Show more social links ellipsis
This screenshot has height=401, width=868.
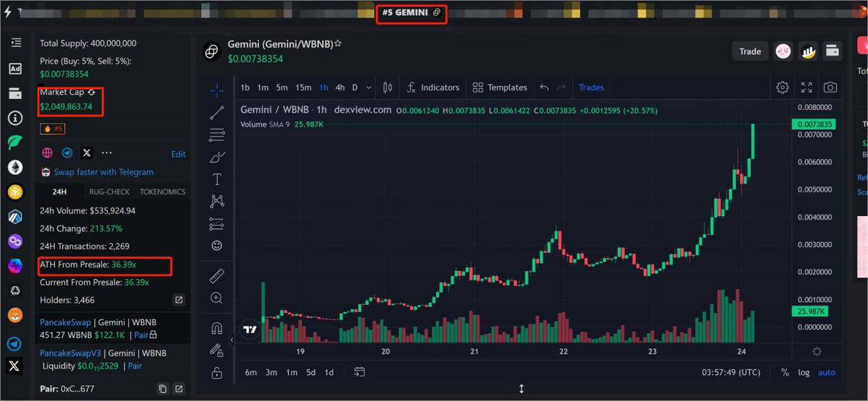[107, 153]
